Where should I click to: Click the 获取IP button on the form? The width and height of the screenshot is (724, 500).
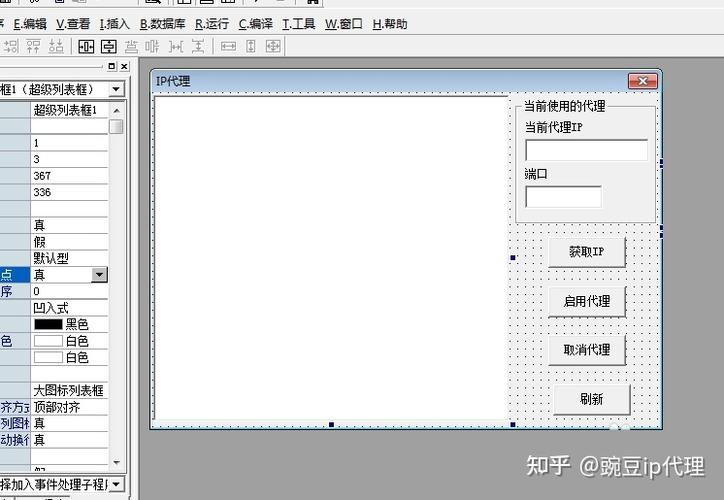[587, 252]
